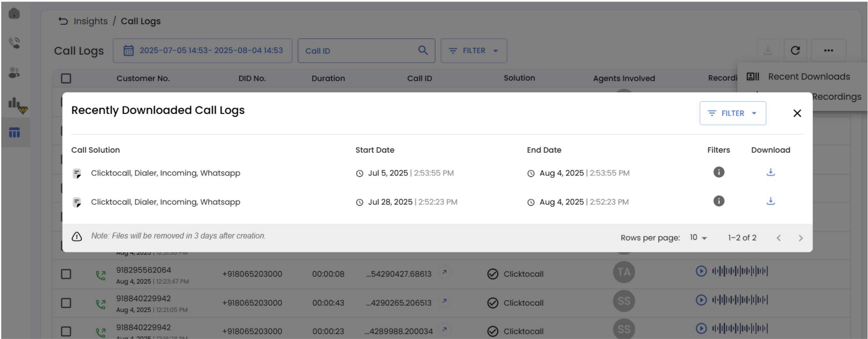Click the file icon of Jul 28 download row
Viewport: 868px width, 339px height.
point(77,203)
